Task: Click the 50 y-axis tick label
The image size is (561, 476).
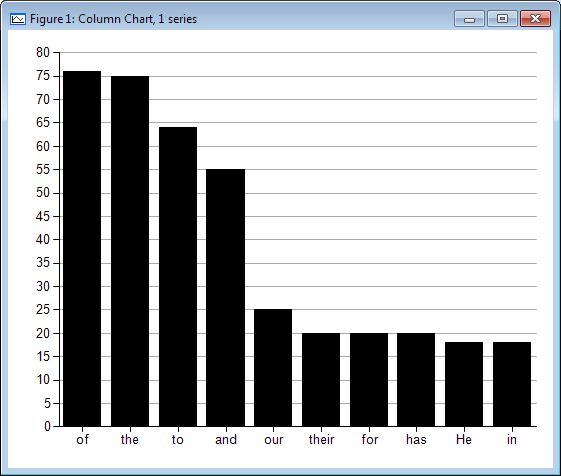Action: pos(43,193)
